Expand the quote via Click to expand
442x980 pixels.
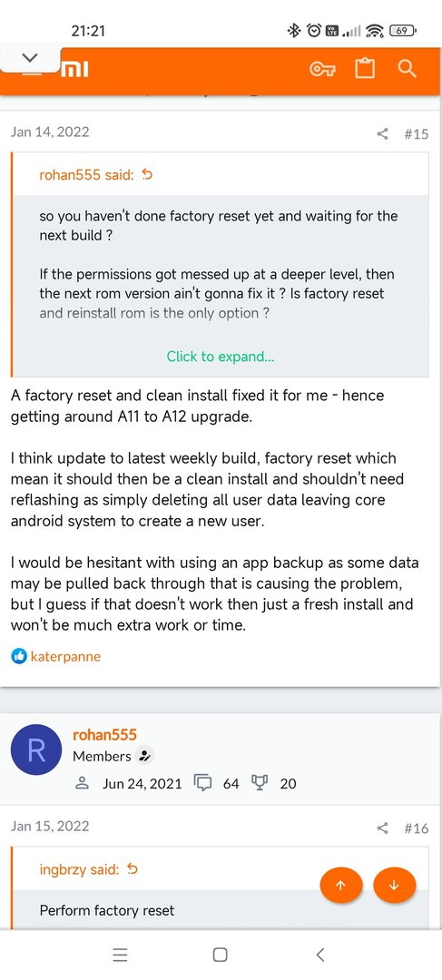tap(220, 357)
